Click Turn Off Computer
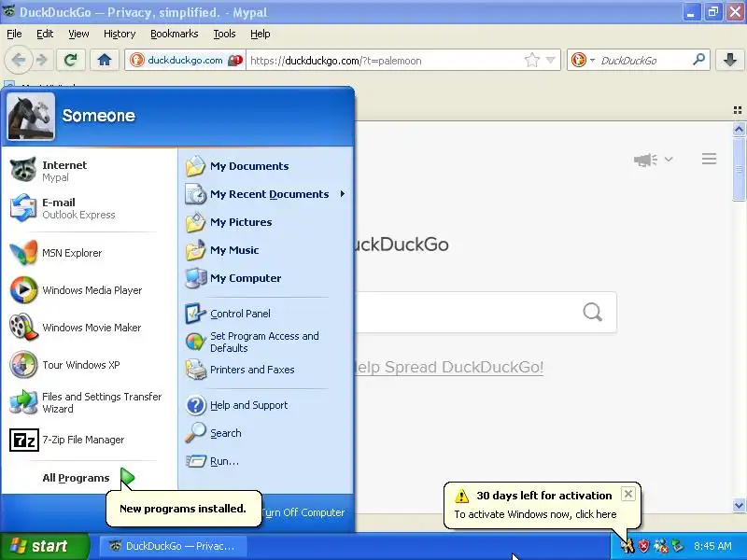 tap(303, 512)
